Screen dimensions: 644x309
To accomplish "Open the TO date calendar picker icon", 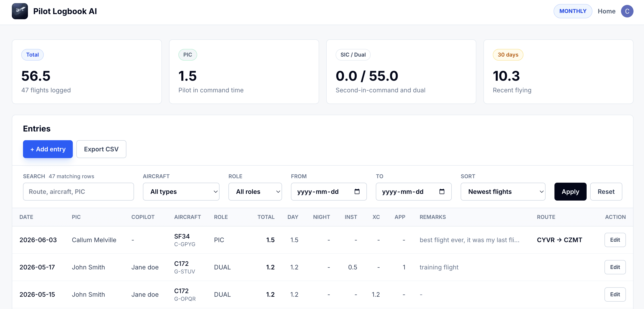I will click(x=442, y=192).
